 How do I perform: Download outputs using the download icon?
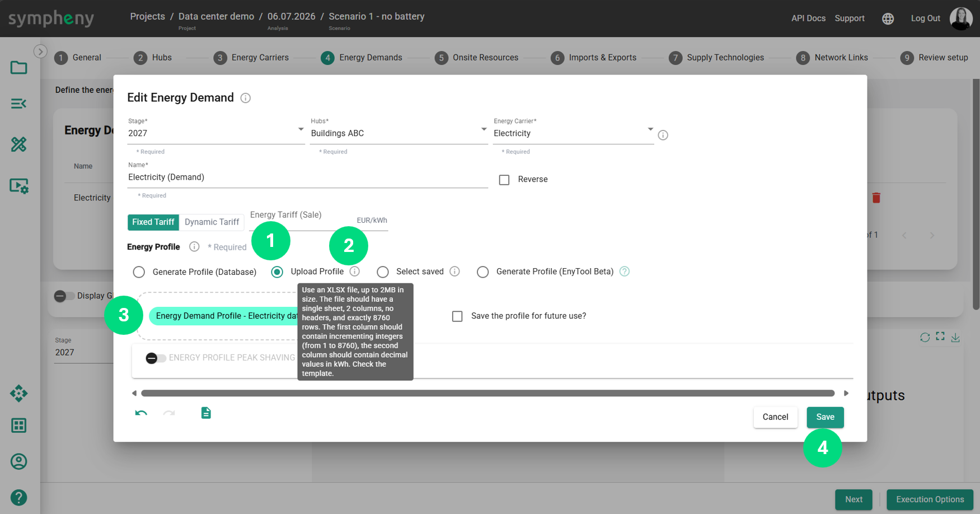click(x=955, y=337)
